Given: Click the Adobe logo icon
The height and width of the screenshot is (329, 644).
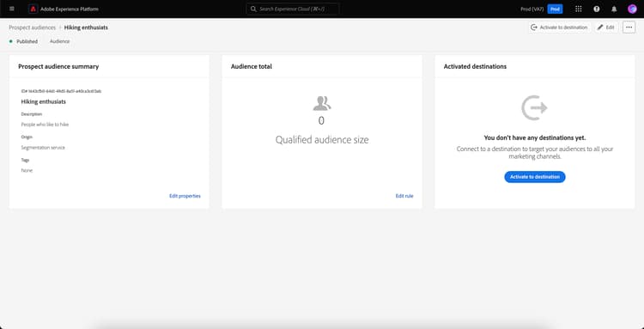Looking at the screenshot, I should coord(33,9).
